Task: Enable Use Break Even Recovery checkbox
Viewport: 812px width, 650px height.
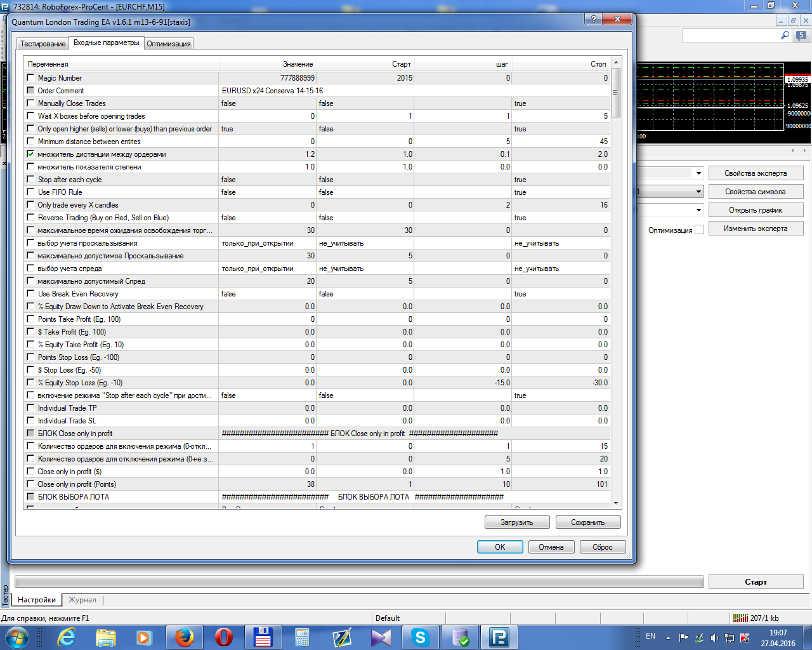Action: point(30,293)
